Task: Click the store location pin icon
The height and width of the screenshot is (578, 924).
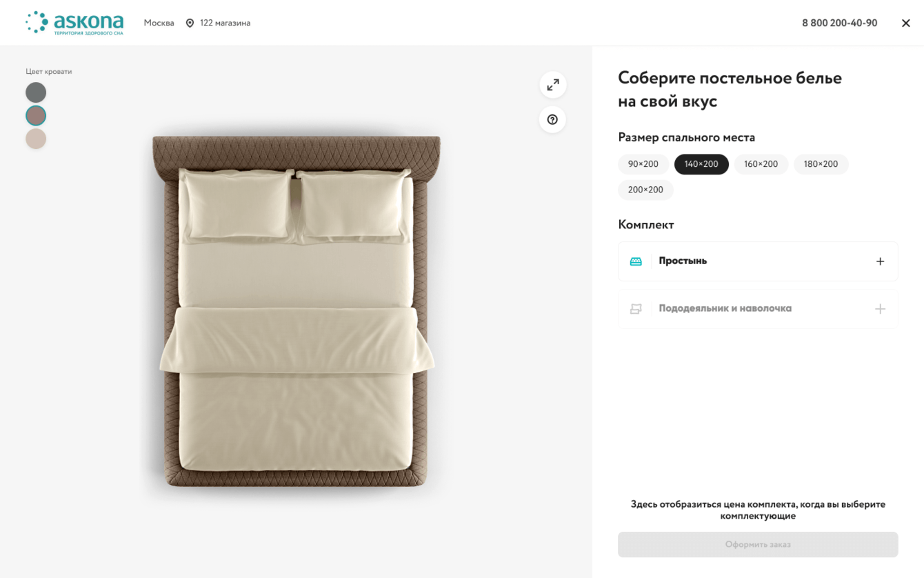Action: [190, 23]
